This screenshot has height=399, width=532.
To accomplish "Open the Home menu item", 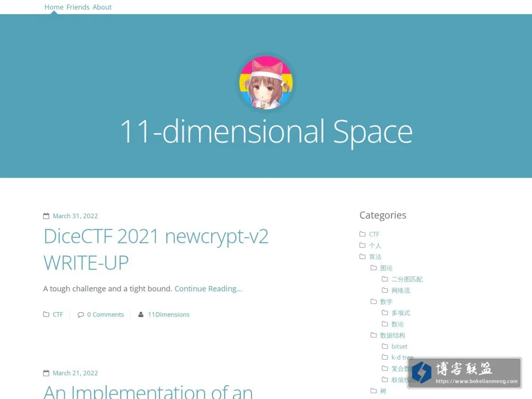I will (x=54, y=7).
